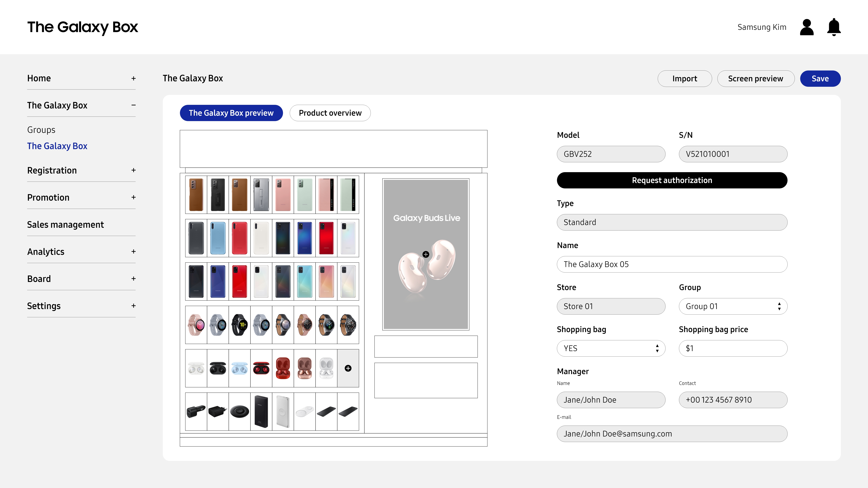This screenshot has width=868, height=488.
Task: Select the black power bank thumbnail
Action: click(261, 411)
